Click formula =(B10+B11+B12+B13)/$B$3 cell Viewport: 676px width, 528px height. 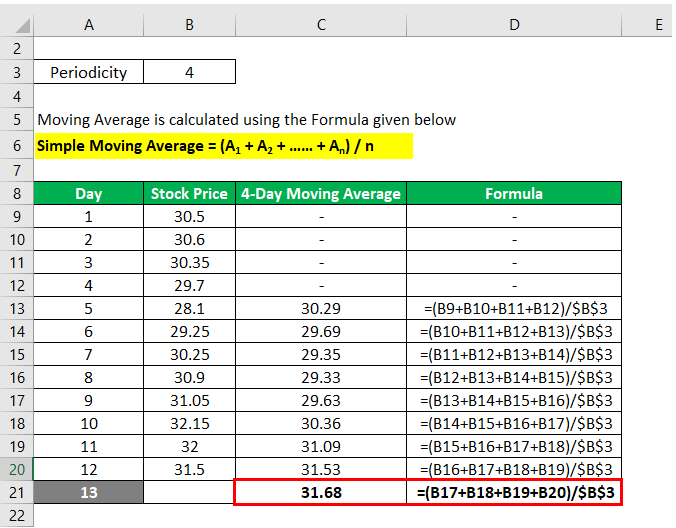tap(514, 331)
